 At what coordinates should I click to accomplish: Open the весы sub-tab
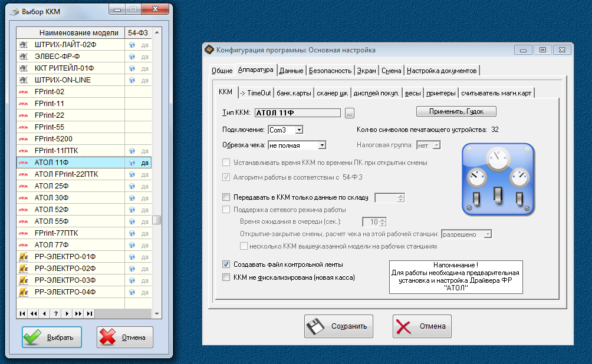point(413,93)
